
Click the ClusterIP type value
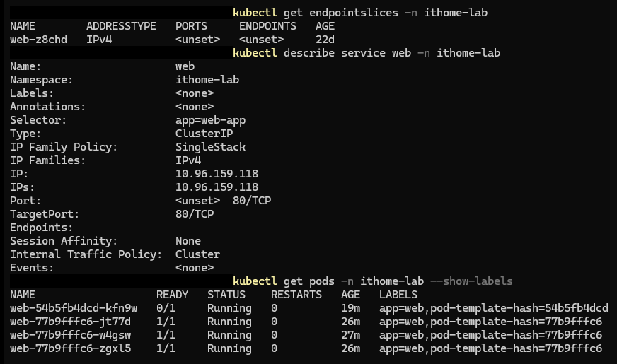[x=204, y=134]
